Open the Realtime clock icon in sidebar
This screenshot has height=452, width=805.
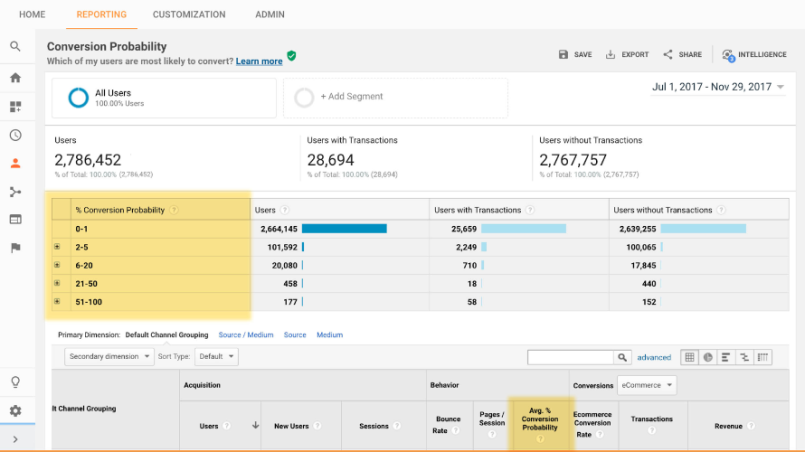(15, 135)
